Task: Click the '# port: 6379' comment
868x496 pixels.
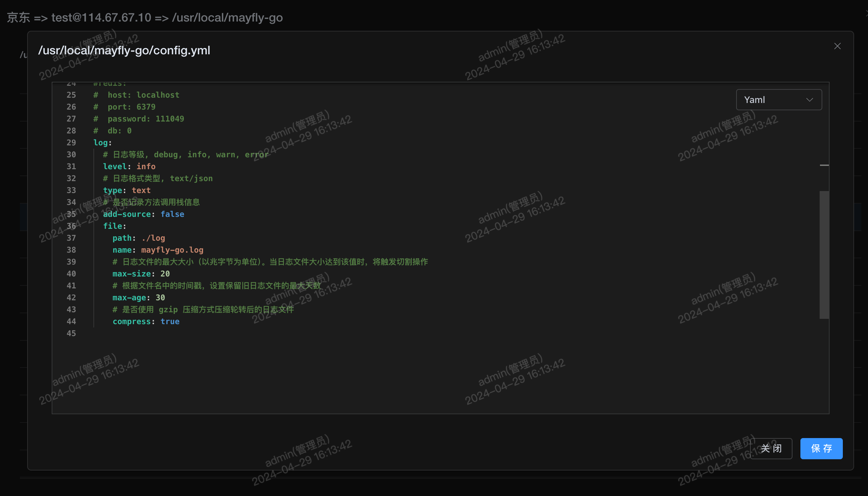Action: click(124, 107)
